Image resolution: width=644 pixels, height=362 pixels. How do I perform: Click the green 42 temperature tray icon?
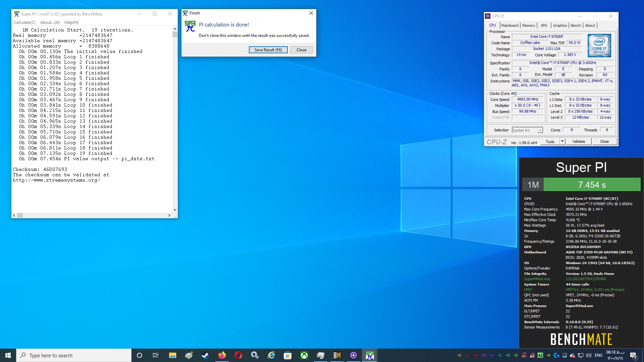[x=540, y=355]
